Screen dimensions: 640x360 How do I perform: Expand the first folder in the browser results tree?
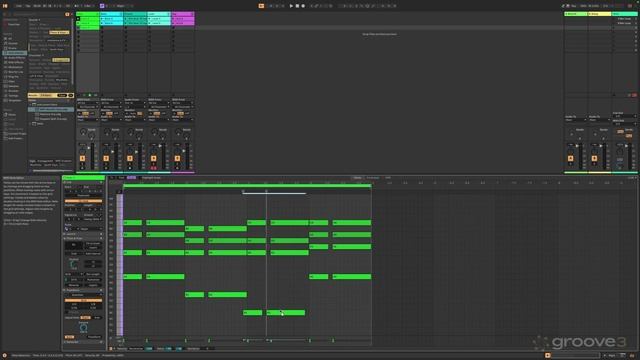point(31,104)
